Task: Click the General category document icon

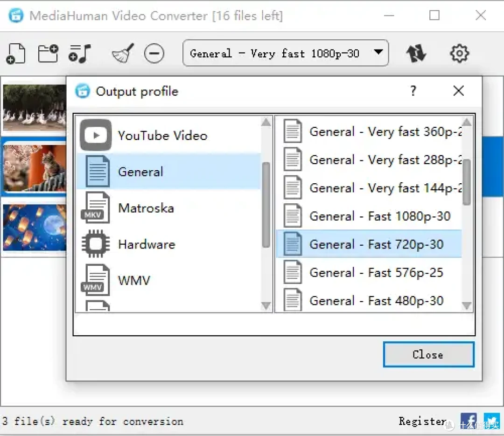Action: click(98, 172)
